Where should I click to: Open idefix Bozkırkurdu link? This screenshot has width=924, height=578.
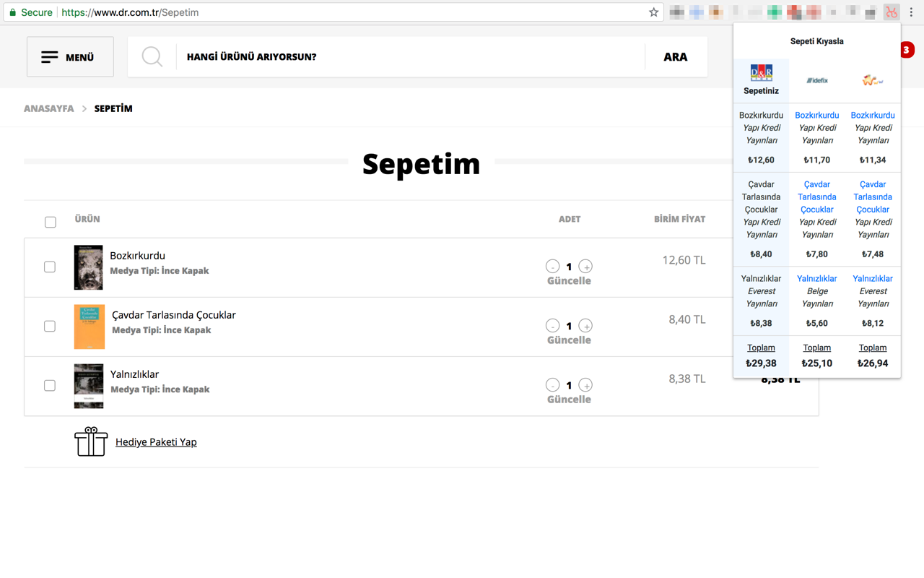[x=817, y=115]
